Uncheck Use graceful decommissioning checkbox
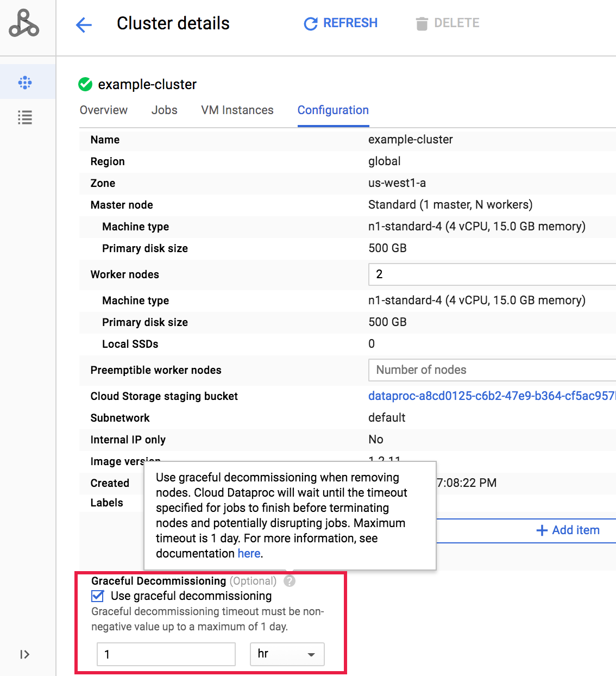This screenshot has height=676, width=616. point(98,596)
